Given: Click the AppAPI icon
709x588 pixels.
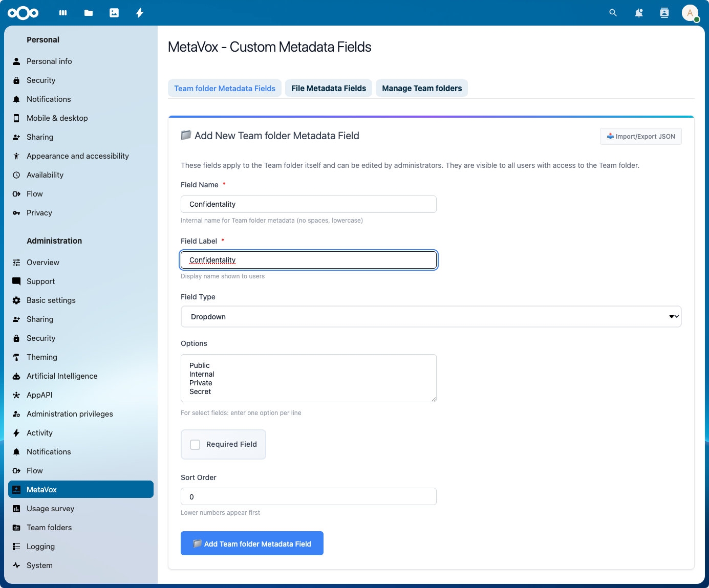Looking at the screenshot, I should pyautogui.click(x=16, y=395).
